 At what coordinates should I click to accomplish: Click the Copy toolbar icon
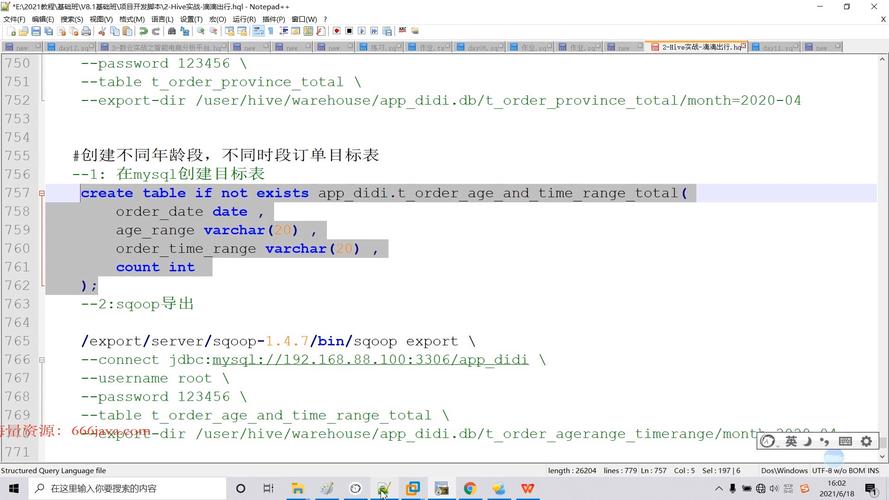click(x=115, y=31)
